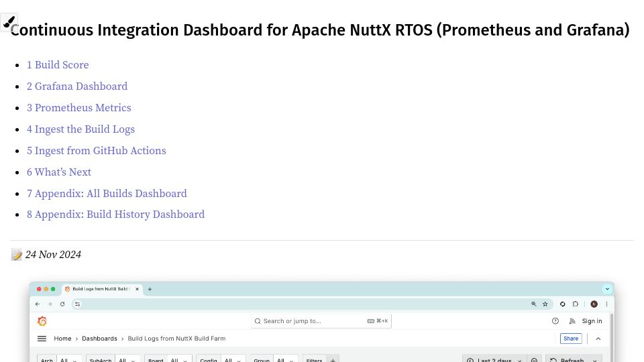Click 'Home' in the Grafana breadcrumb

(62, 339)
